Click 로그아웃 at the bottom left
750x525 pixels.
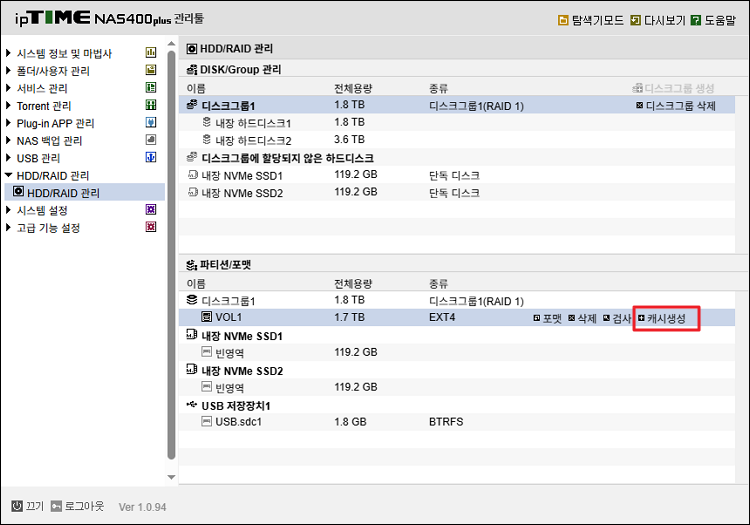point(77,506)
